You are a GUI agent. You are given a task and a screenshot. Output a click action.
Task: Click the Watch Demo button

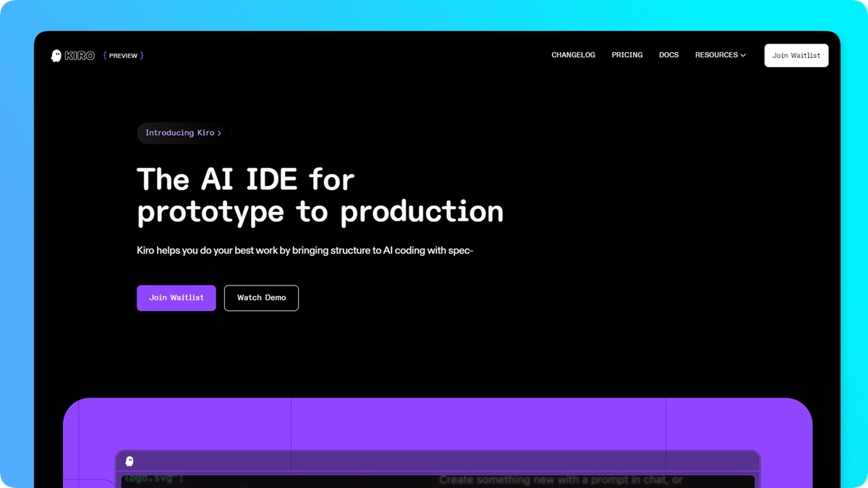(x=261, y=298)
